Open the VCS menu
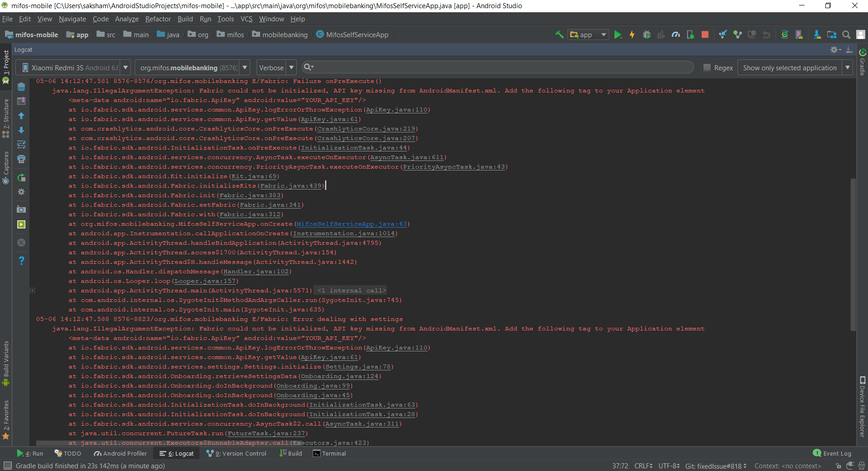Image resolution: width=868 pixels, height=471 pixels. click(246, 19)
